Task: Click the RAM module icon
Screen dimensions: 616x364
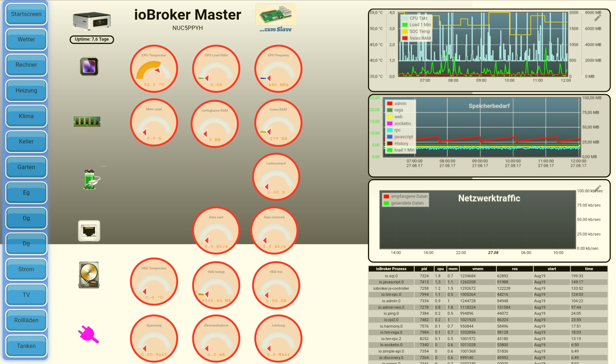Action: [87, 122]
